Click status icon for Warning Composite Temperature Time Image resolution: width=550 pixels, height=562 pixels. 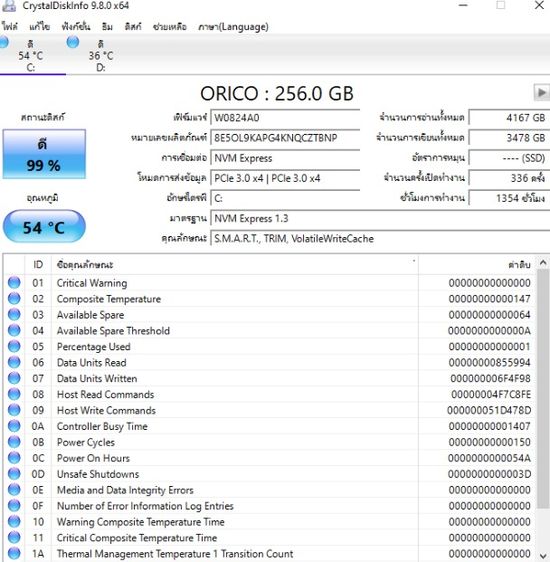click(14, 521)
